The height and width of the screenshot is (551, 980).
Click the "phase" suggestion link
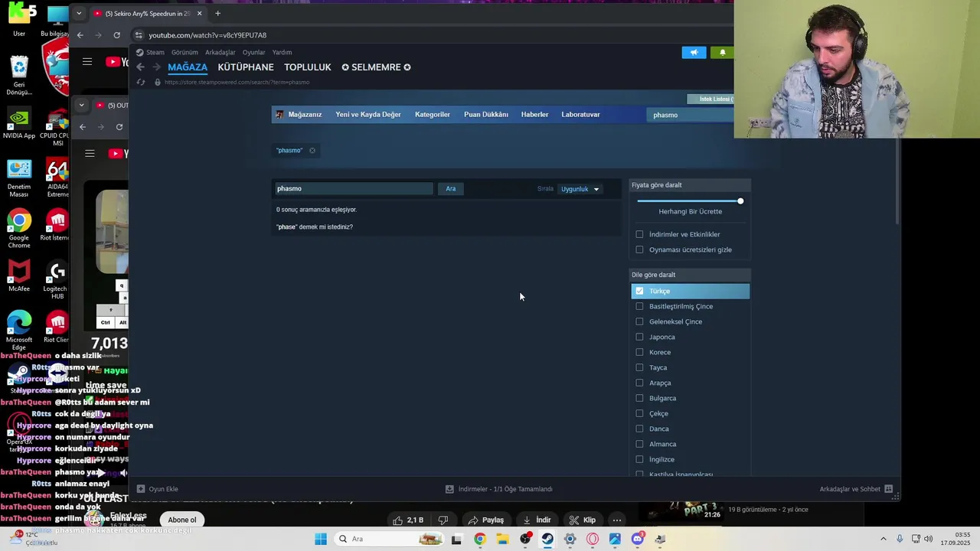(287, 227)
